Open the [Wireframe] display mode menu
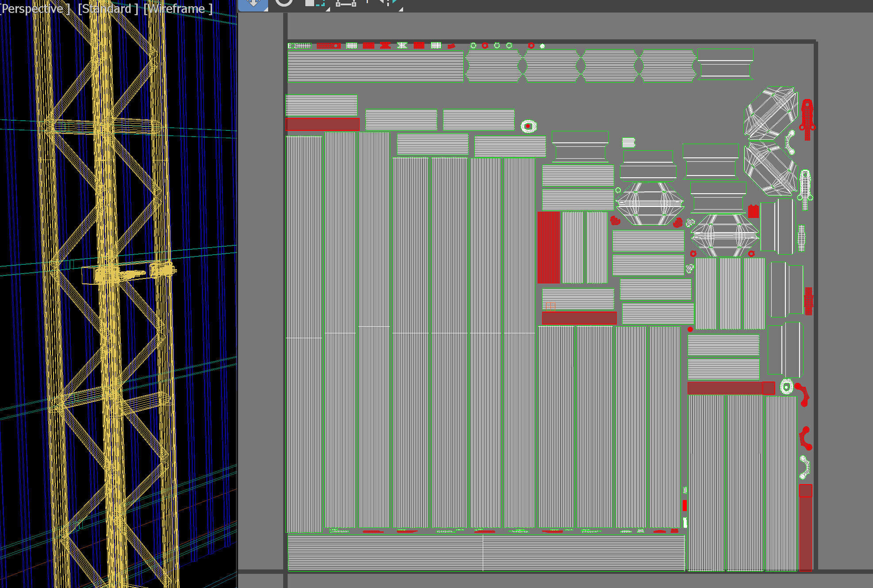 (x=178, y=9)
